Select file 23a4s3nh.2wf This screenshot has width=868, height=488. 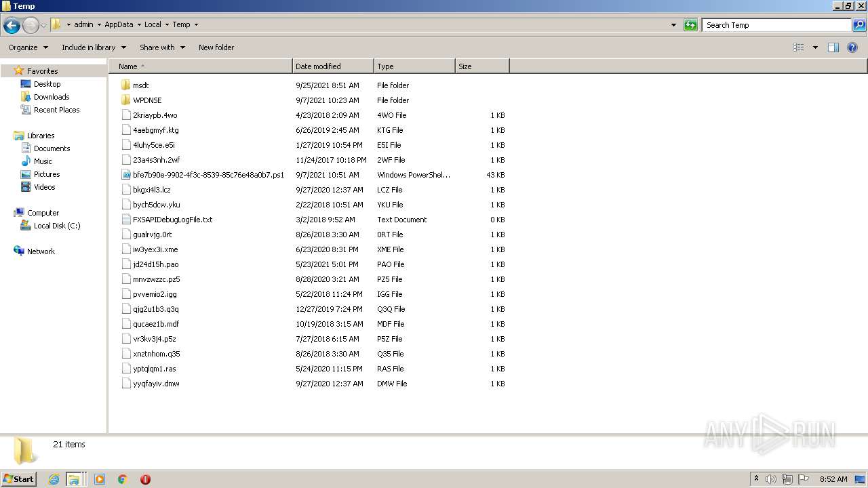[x=157, y=160]
